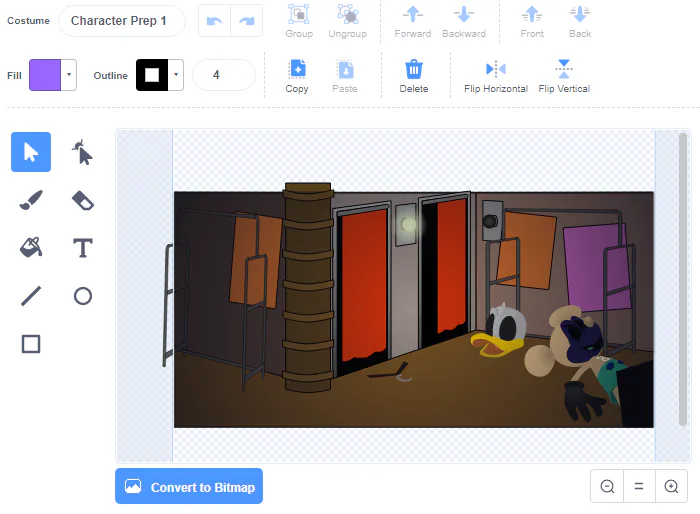Paste the copied object
Image resolution: width=700 pixels, height=514 pixels.
(345, 76)
